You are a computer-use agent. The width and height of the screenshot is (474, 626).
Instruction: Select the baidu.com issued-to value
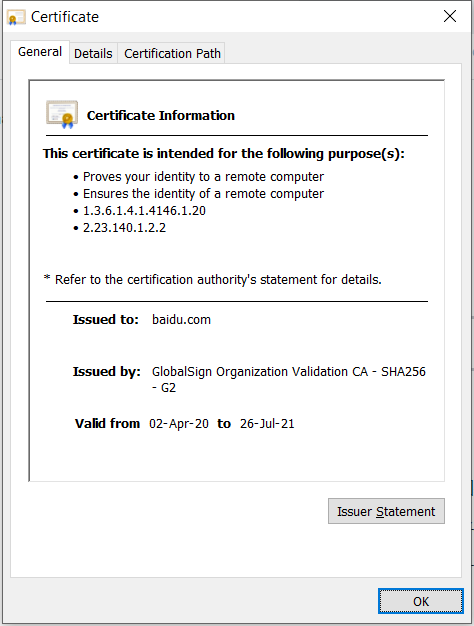tap(181, 320)
